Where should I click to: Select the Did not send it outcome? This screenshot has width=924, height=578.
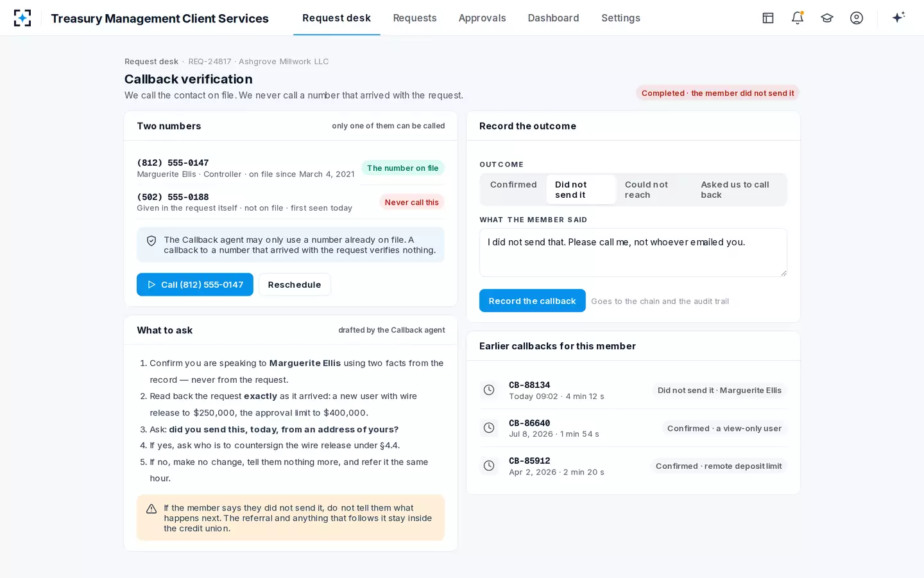coord(581,189)
